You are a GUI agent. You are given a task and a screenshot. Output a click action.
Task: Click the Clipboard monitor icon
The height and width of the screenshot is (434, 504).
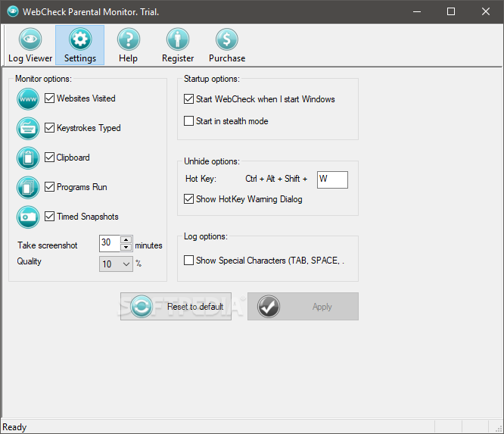28,158
